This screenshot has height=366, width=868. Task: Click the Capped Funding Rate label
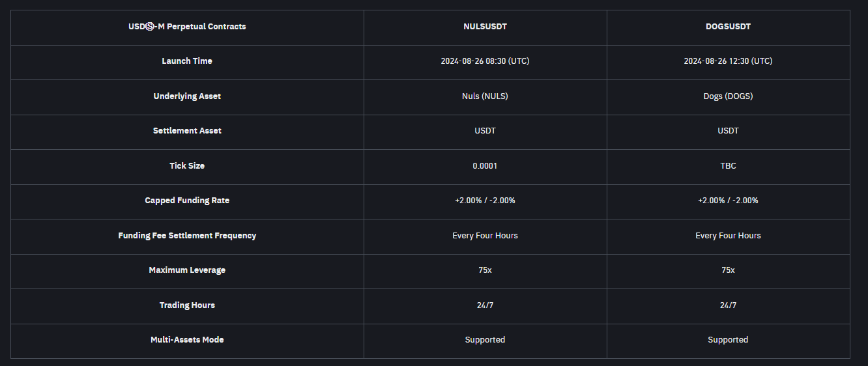coord(187,201)
